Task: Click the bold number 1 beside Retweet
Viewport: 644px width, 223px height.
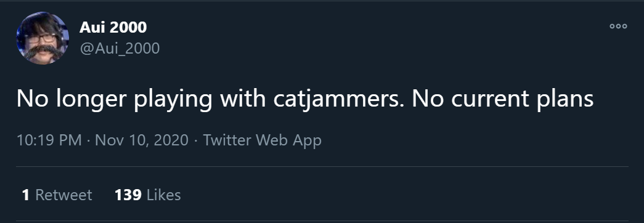Action: coord(26,195)
